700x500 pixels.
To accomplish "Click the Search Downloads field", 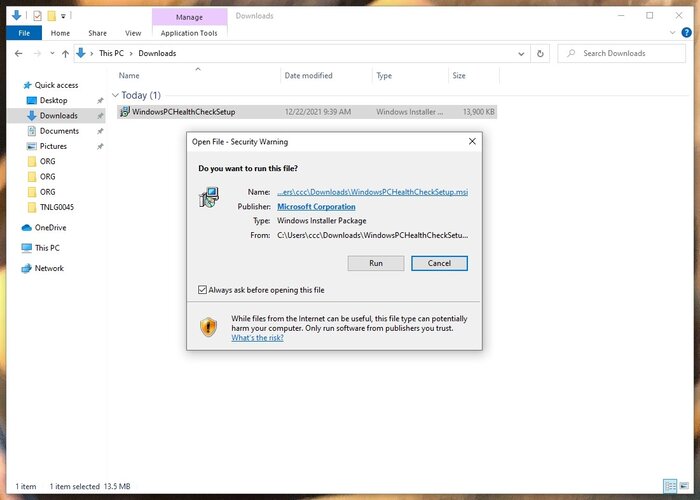I will (621, 54).
